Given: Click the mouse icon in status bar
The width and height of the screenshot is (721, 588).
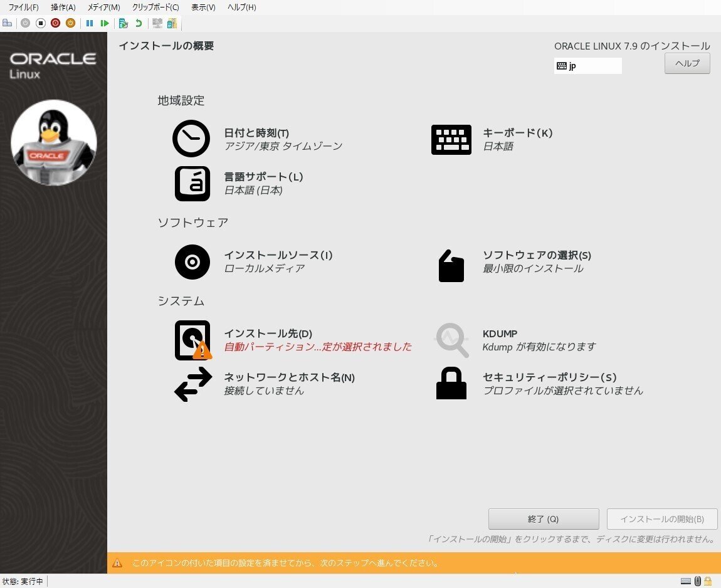Looking at the screenshot, I should tap(698, 581).
